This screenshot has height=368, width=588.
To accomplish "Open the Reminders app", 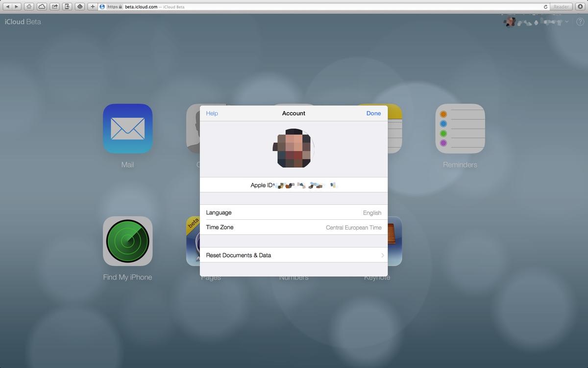I will point(460,129).
